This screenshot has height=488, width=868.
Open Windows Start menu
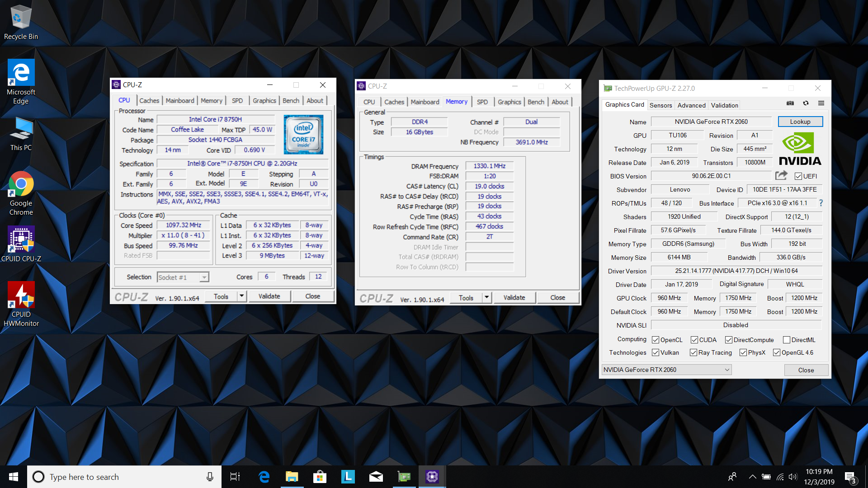pos(14,477)
